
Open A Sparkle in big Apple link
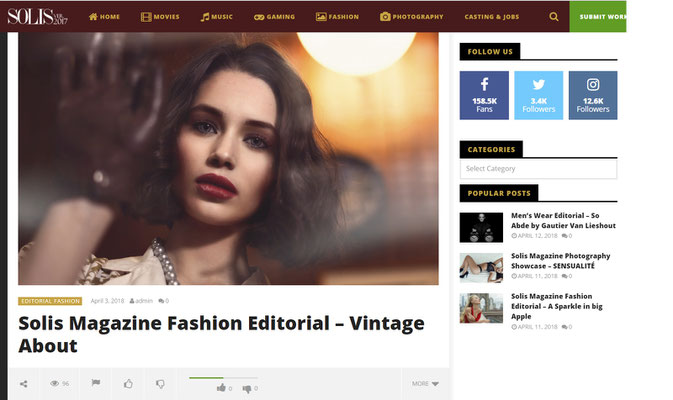[x=557, y=306]
